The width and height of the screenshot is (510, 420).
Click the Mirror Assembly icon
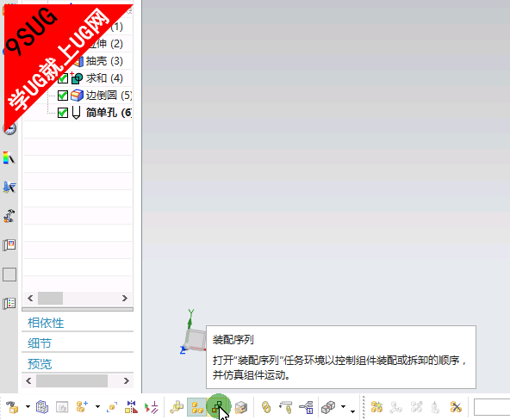tap(132, 407)
